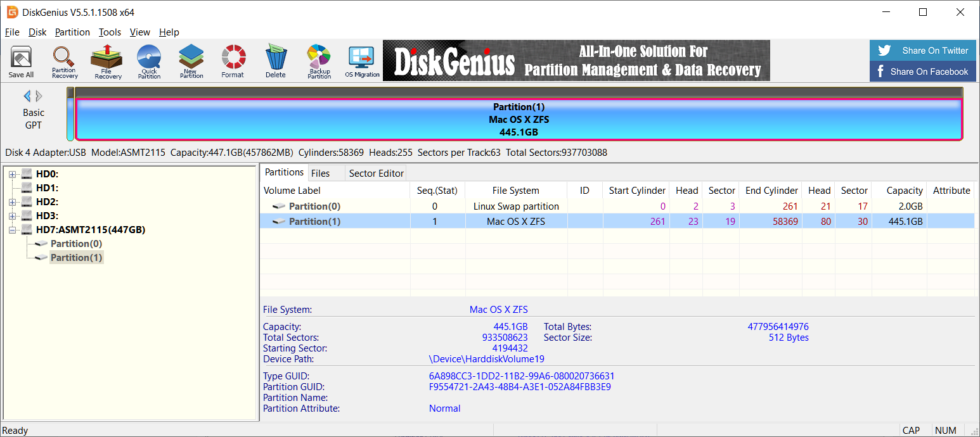The height and width of the screenshot is (437, 980).
Task: Click the Type GUID value
Action: [522, 376]
